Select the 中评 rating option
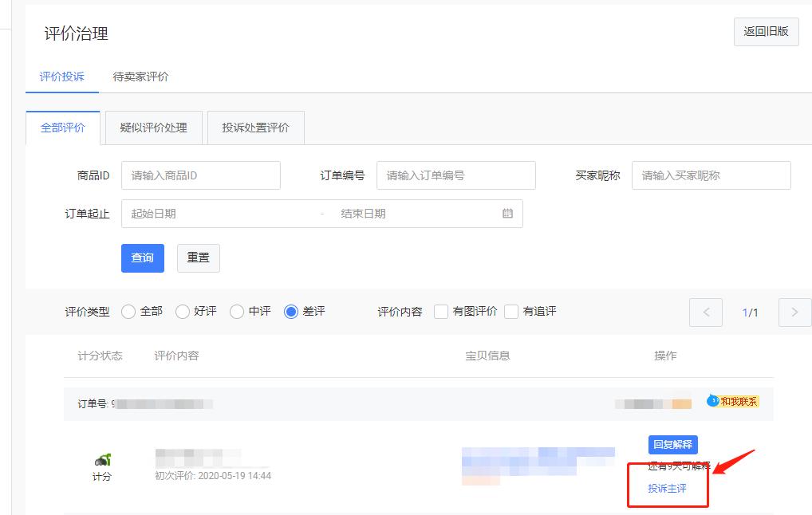Image resolution: width=812 pixels, height=515 pixels. tap(237, 312)
